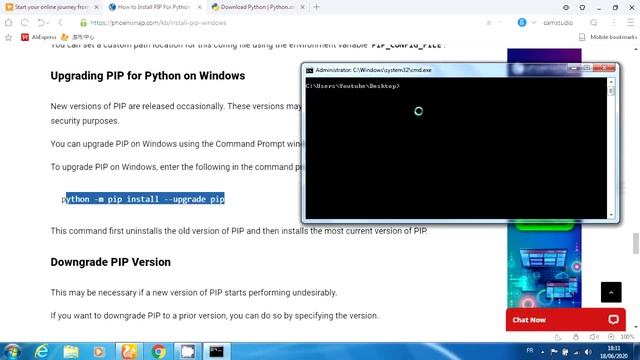Reload the phoenixnap page

24,23
